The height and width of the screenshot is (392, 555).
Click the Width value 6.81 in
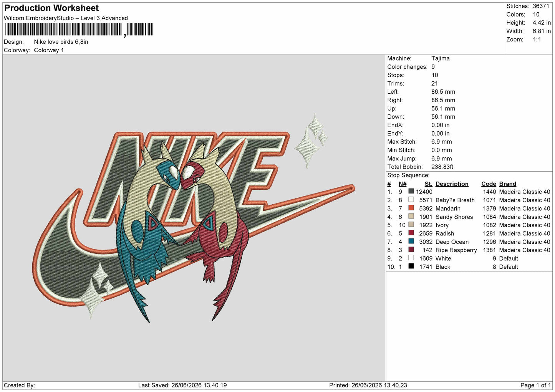click(542, 31)
